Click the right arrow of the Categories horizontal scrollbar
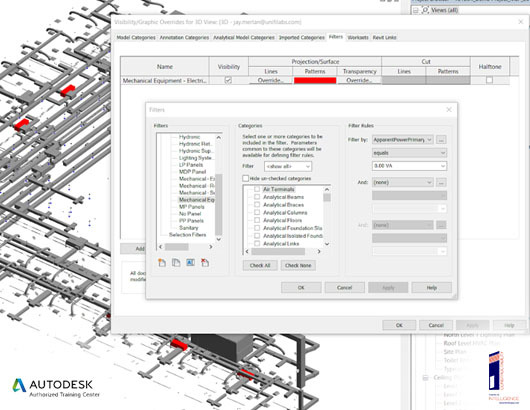The width and height of the screenshot is (530, 410). click(x=319, y=251)
